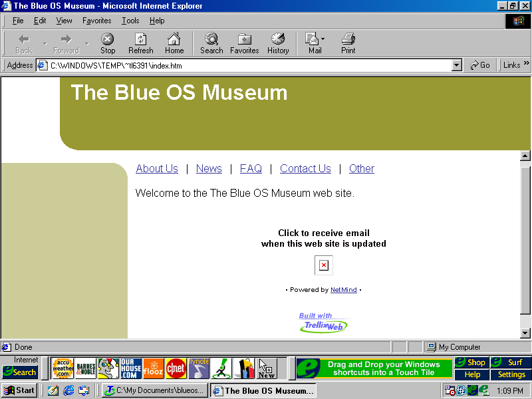
Task: Open the CNET tile in the toolbar
Action: tap(176, 368)
